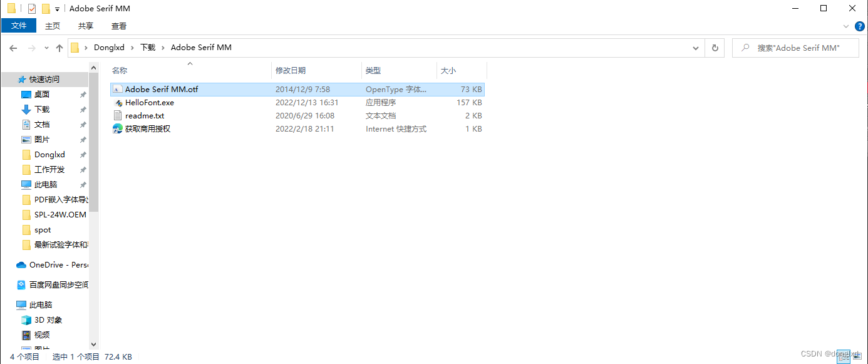Click the New folder icon in quick access toolbar
Screen dimensions: 868x364
pos(45,9)
